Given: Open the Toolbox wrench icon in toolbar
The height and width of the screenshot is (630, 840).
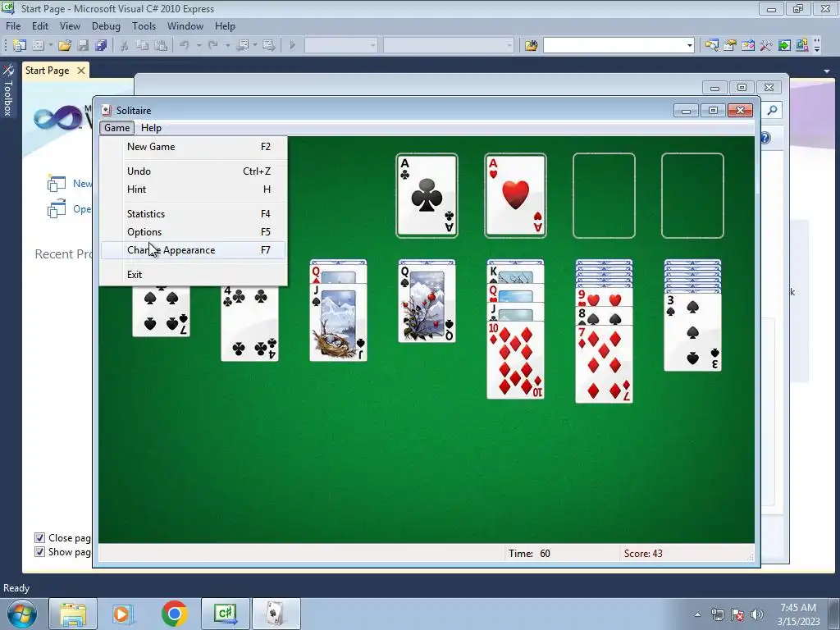Looking at the screenshot, I should tap(766, 46).
